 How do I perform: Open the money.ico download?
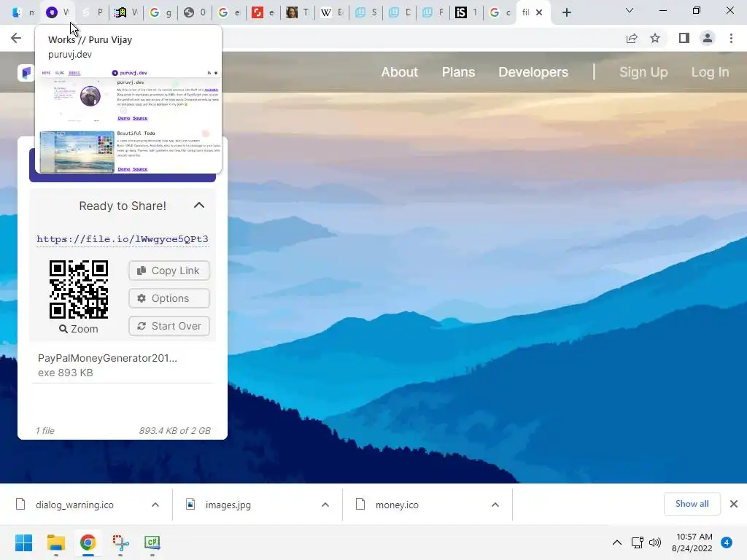[397, 505]
